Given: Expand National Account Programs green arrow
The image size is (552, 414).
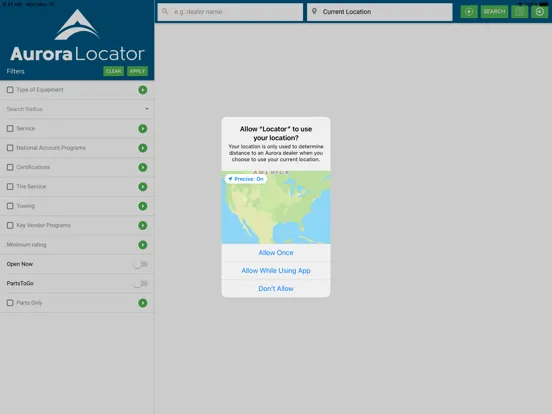Looking at the screenshot, I should coord(143,148).
